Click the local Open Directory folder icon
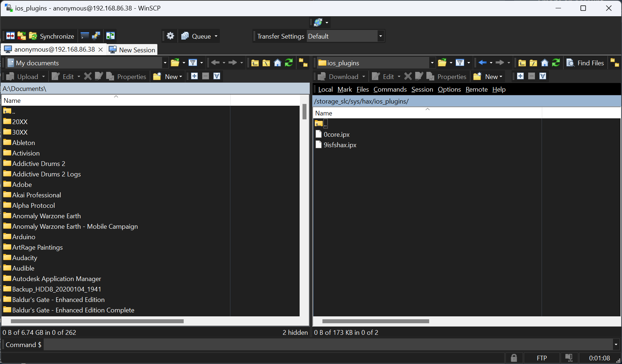 (175, 63)
